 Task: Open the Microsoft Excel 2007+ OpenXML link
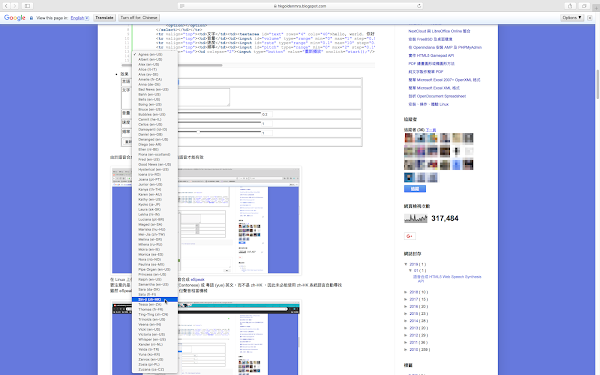click(444, 80)
